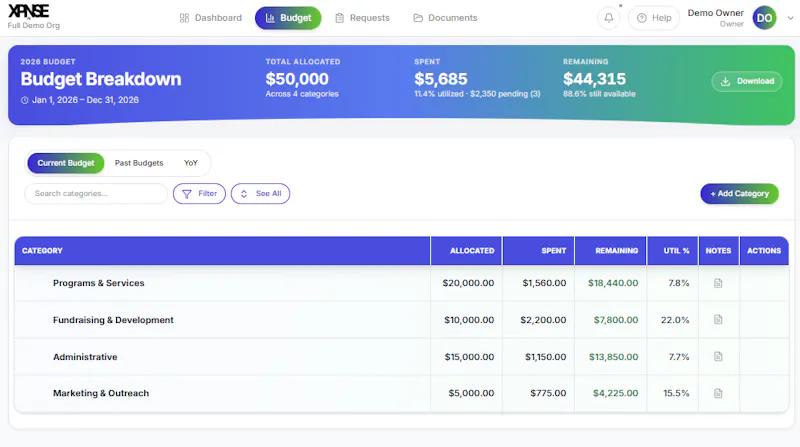Open notes icon for Programs & Services

pyautogui.click(x=718, y=283)
